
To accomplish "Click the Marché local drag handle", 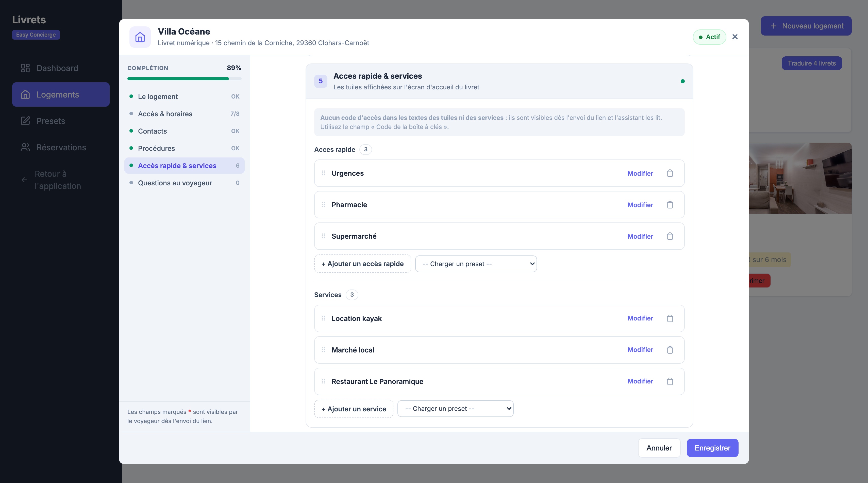I will pos(324,349).
